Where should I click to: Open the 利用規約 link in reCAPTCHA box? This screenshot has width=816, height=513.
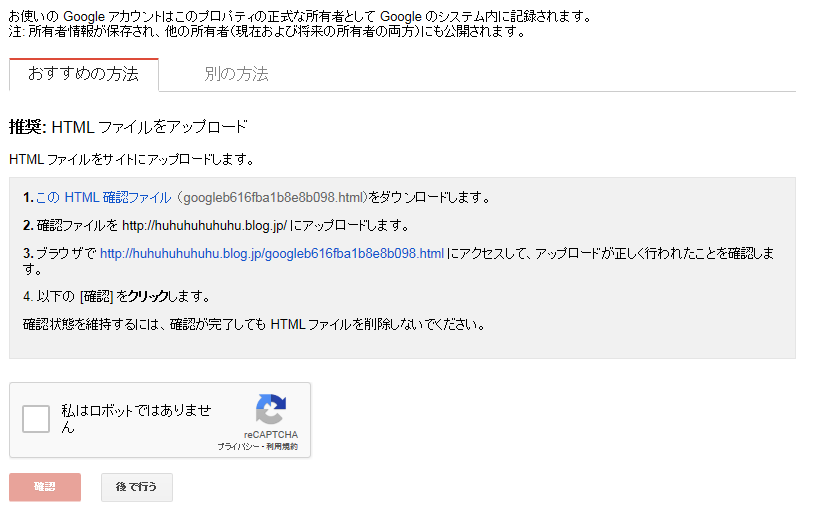282,447
